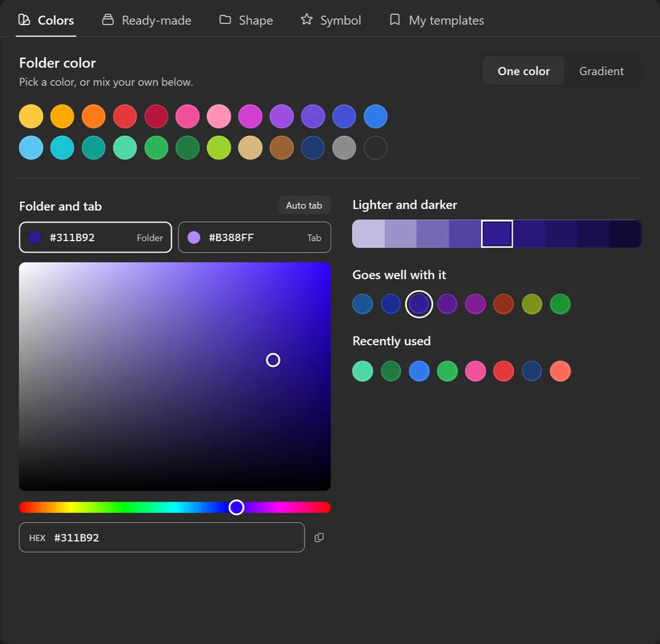Select magenta-purple in Goes well with it
Image resolution: width=660 pixels, height=644 pixels.
point(475,304)
